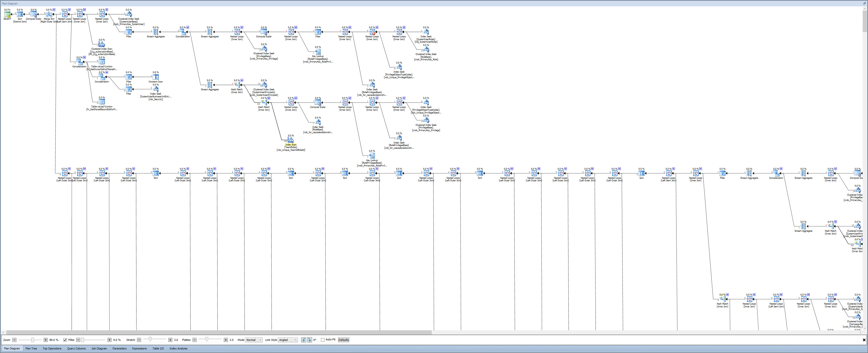Click the Flatten slider handle
Viewport: 868px width, 353px height.
tap(207, 339)
